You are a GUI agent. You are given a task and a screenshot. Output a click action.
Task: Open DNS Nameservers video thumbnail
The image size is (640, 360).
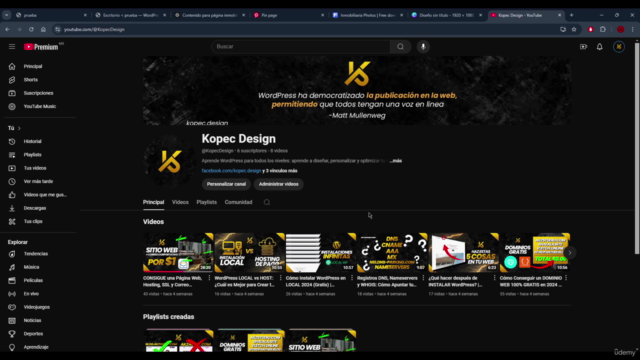point(392,252)
